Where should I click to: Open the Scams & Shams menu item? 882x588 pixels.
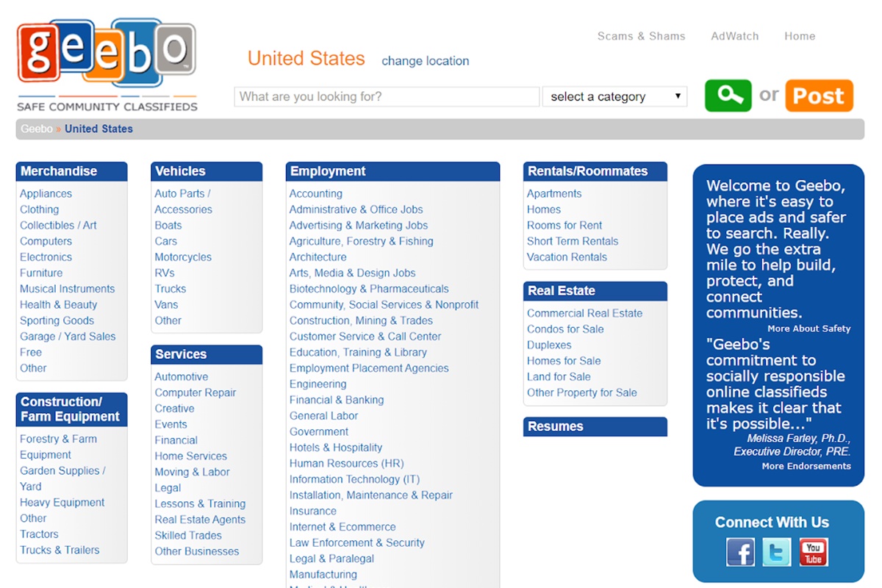[641, 36]
